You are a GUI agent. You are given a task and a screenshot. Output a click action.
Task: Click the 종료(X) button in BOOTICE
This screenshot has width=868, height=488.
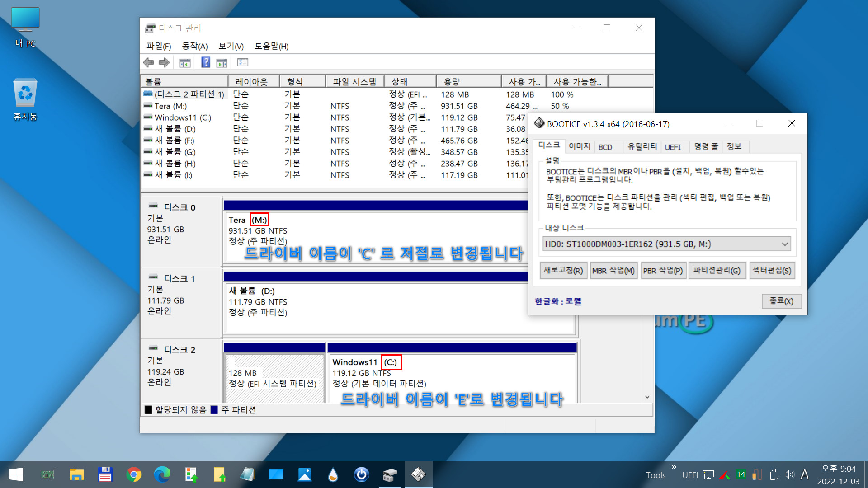click(782, 301)
